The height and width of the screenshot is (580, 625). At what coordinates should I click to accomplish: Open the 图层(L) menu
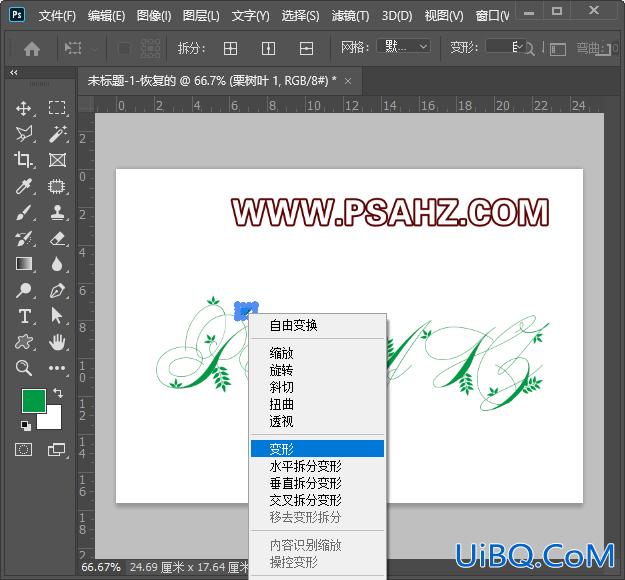[201, 16]
